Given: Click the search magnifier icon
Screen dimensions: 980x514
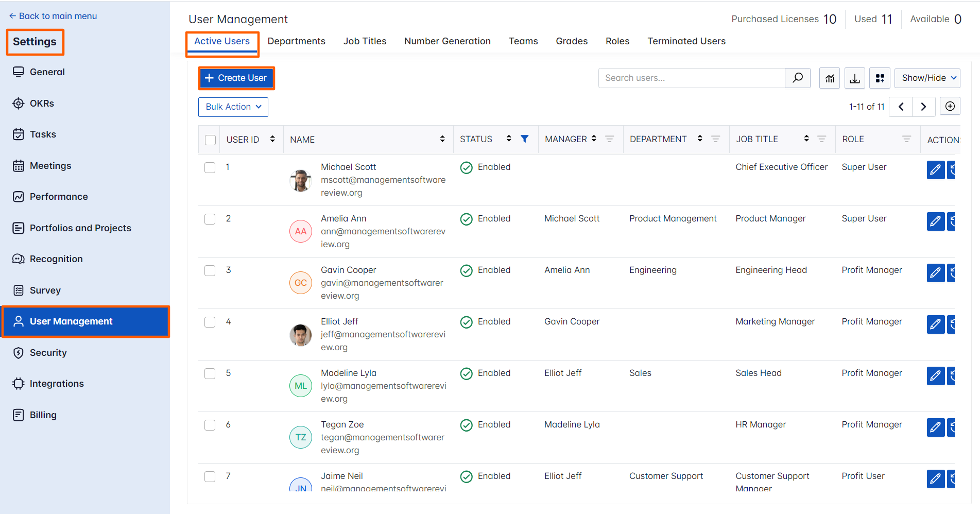Looking at the screenshot, I should [x=797, y=78].
